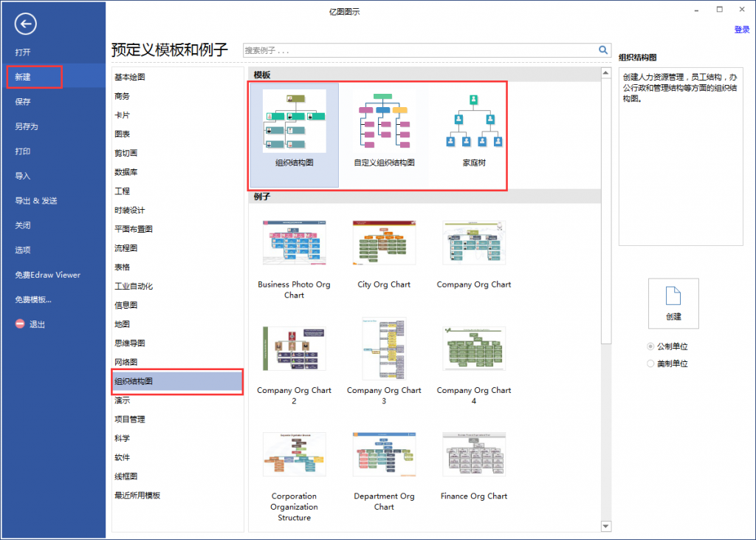
Task: Select the 线框图 category
Action: click(126, 476)
